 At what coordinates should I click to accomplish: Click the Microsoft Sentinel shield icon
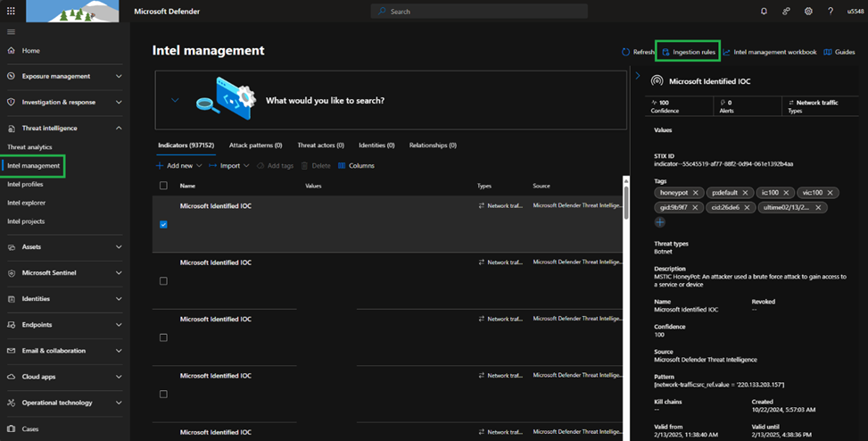click(11, 273)
